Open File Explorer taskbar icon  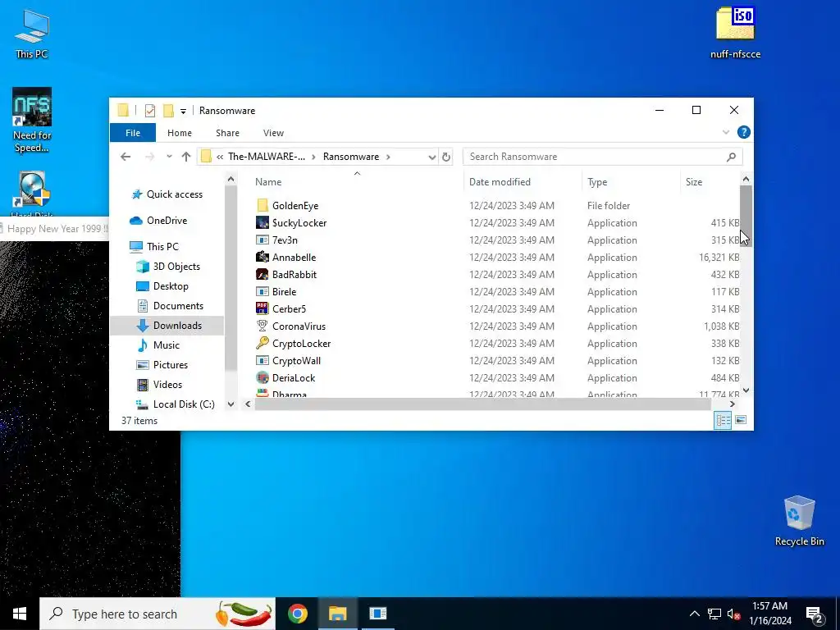pyautogui.click(x=337, y=614)
